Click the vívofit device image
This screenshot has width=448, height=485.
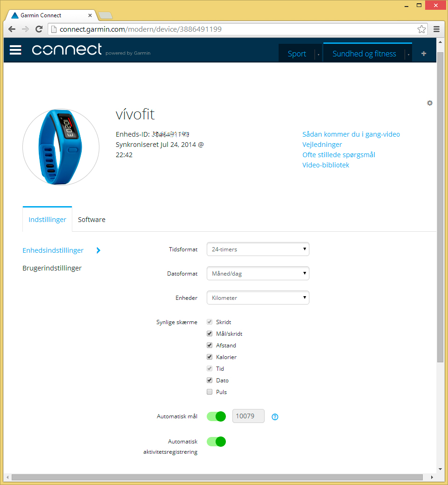pyautogui.click(x=61, y=147)
